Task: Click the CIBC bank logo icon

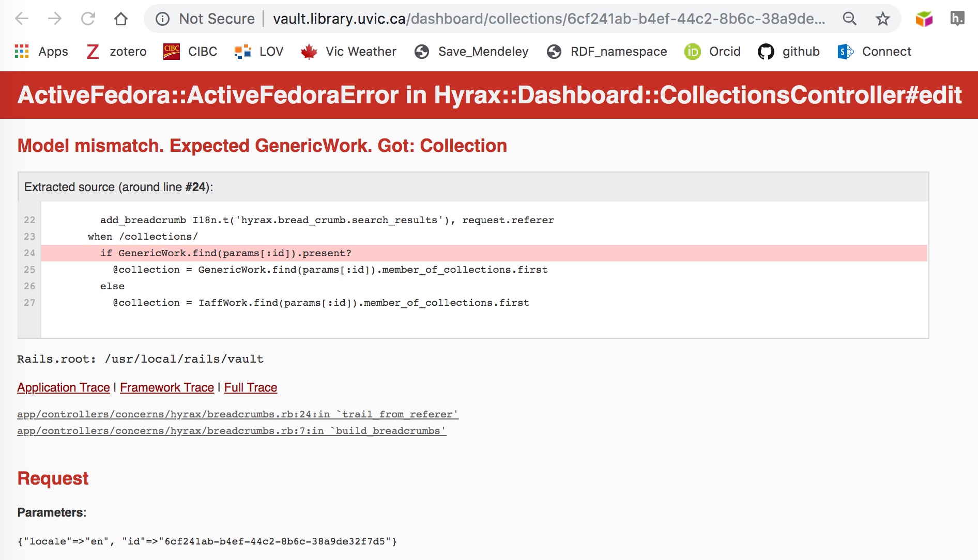Action: click(172, 52)
